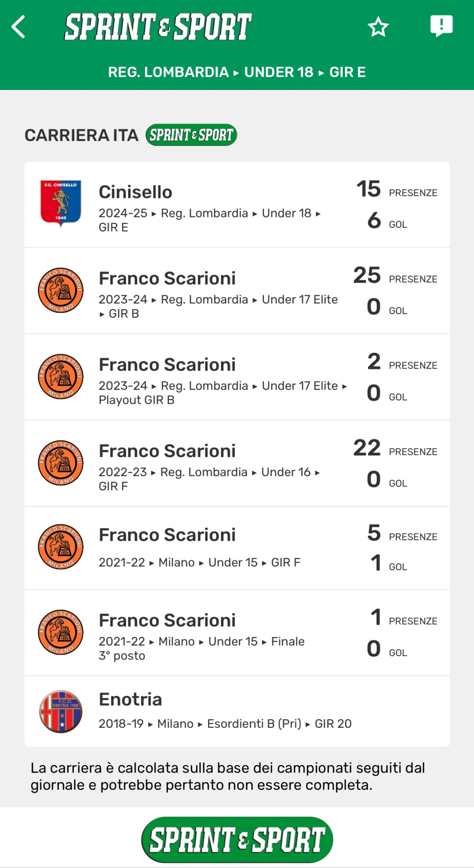Select Enotria 2018-19 Esordienti row

coord(225,712)
